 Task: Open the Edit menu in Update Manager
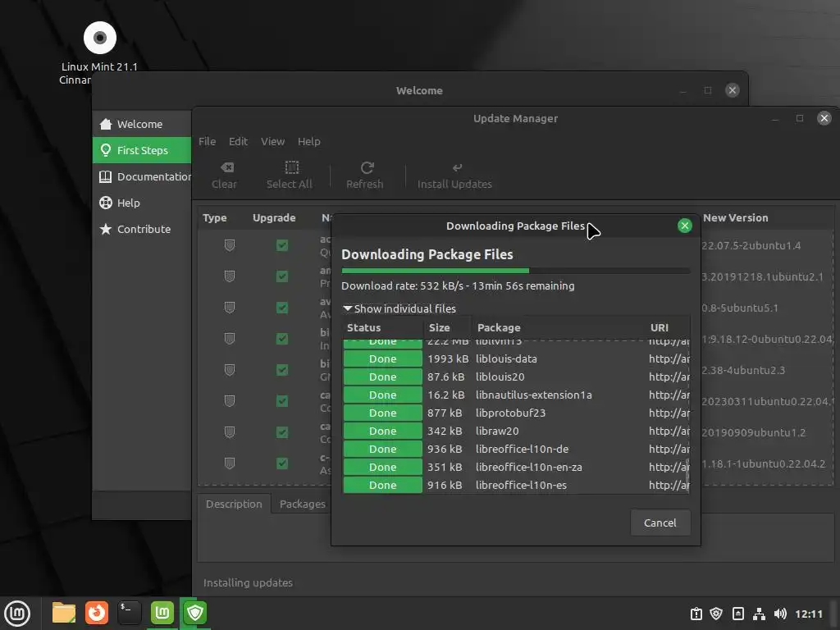point(238,141)
